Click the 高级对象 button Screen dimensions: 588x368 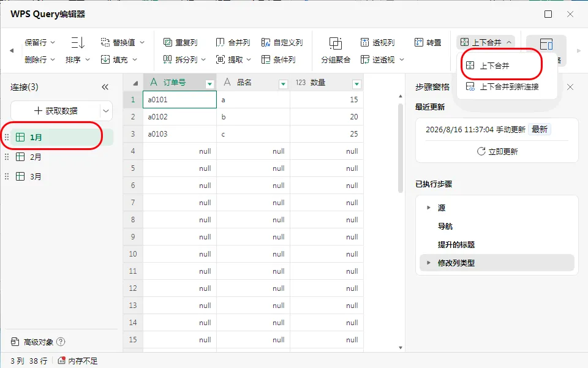(x=32, y=342)
